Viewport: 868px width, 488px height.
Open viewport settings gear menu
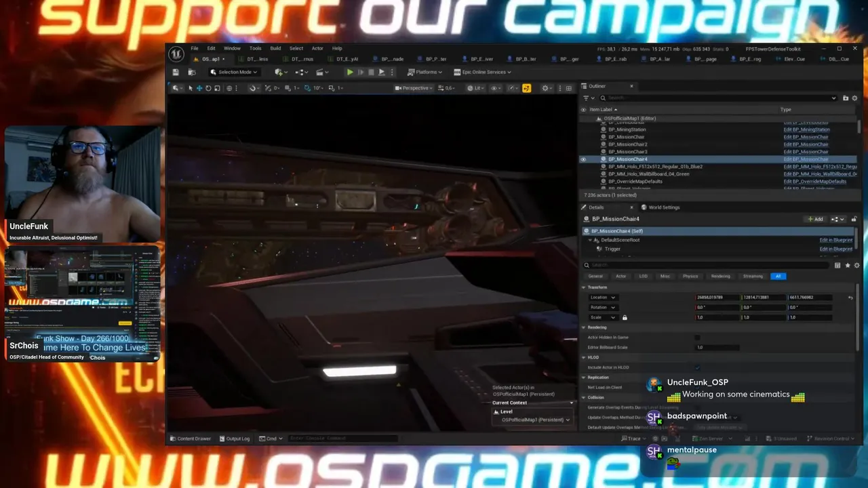point(546,88)
